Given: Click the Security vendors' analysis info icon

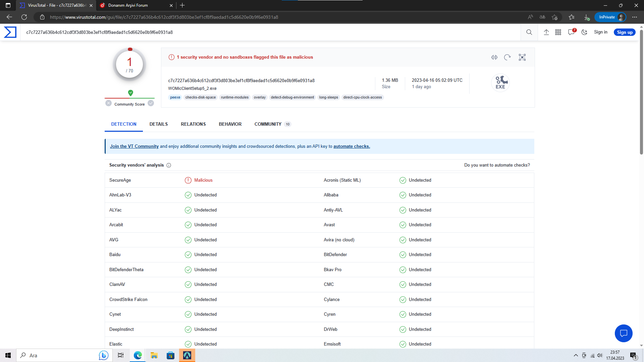Looking at the screenshot, I should (169, 165).
